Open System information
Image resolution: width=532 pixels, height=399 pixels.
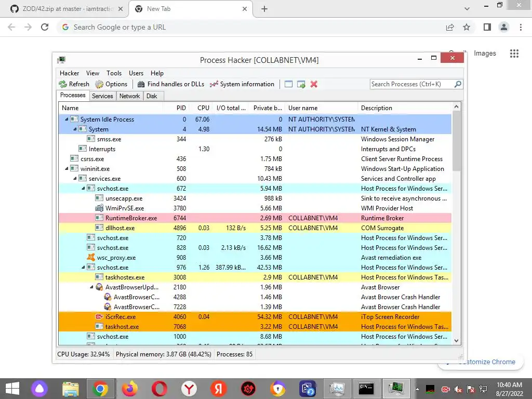[x=242, y=84]
